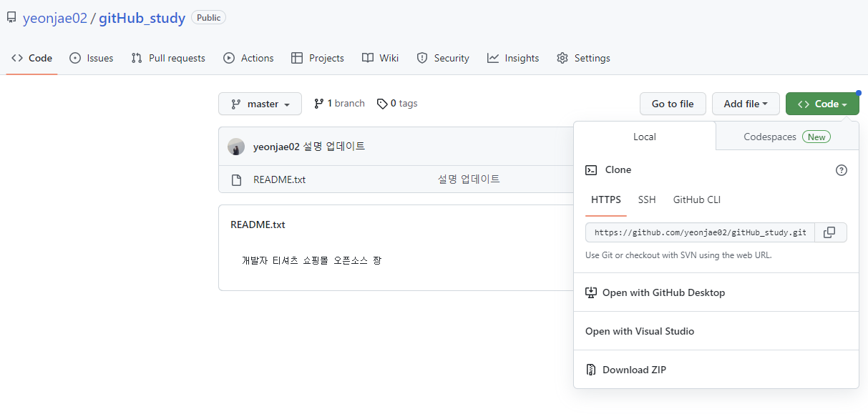The width and height of the screenshot is (868, 414).
Task: Select the Local tab in Code popup
Action: 645,137
